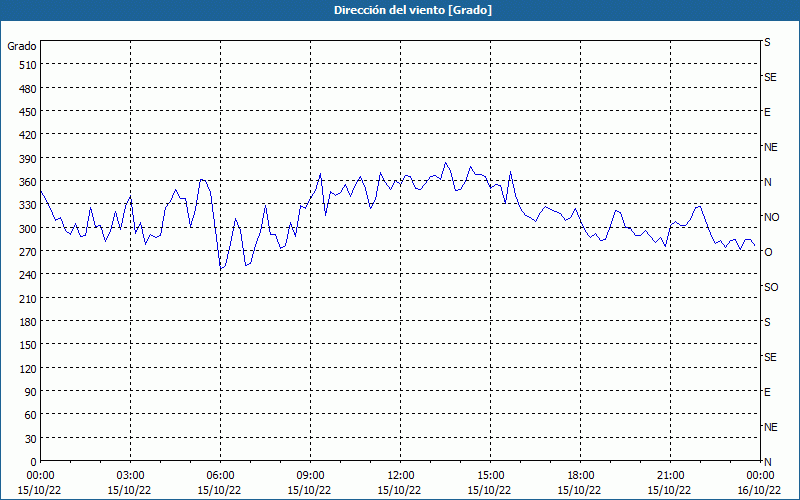Click the 'SE' compass label near 120 level
Viewport: 800px width, 500px height.
[770, 357]
